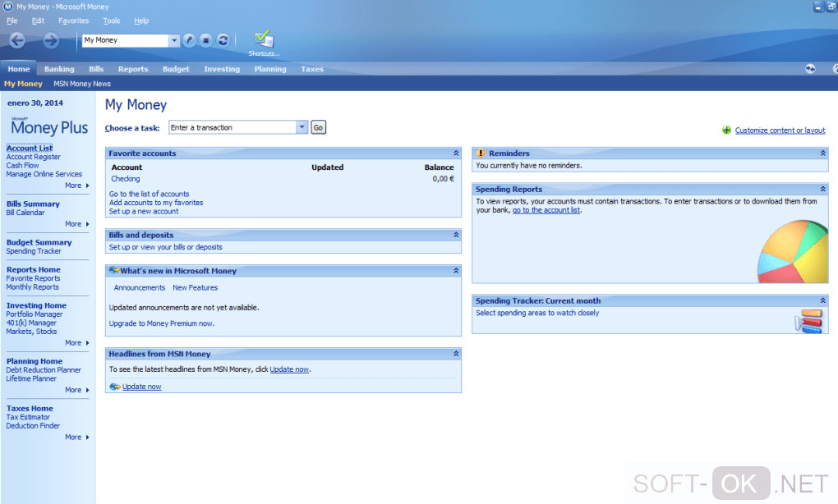Click the Back arrow navigation button

click(17, 40)
